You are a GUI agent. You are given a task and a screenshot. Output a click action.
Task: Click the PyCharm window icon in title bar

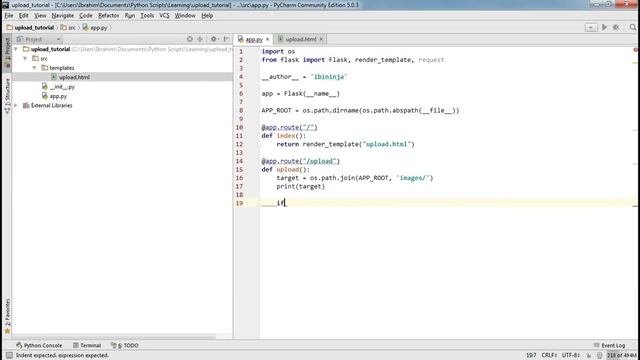[x=5, y=5]
